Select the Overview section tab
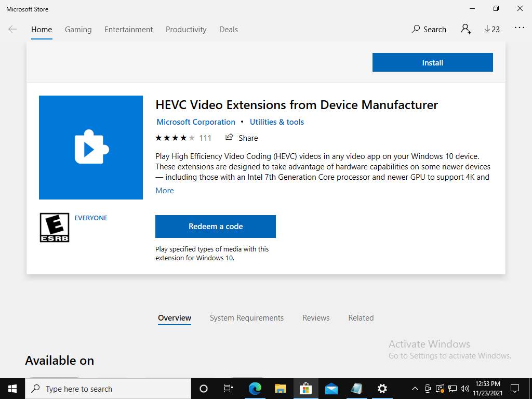The height and width of the screenshot is (399, 532). coord(175,318)
